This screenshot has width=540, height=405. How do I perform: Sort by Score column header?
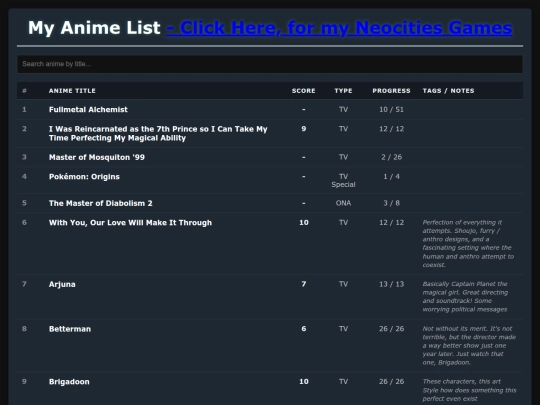tap(303, 91)
